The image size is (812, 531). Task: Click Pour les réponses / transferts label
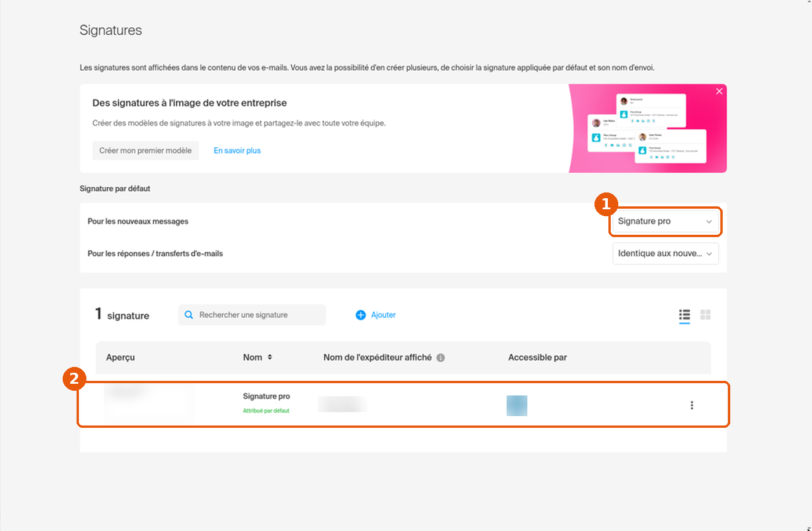(155, 254)
